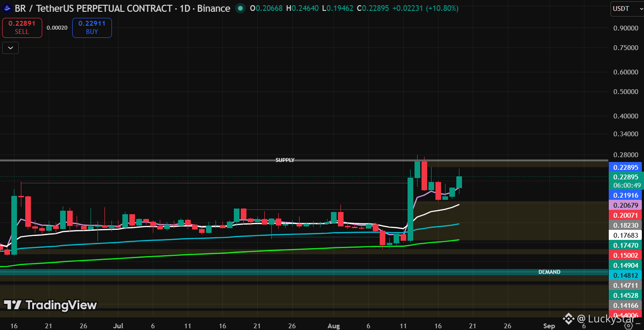Screen dimensions: 644x330
Task: Click the 0.50000 price scale tick
Action: coord(626,92)
